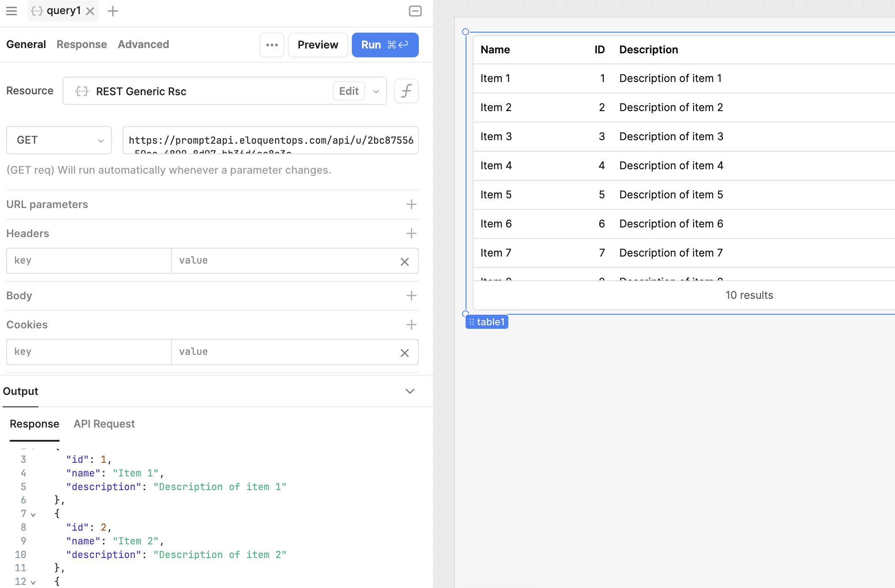Delete the empty cookie row
Screen dimensions: 895x588
(404, 353)
